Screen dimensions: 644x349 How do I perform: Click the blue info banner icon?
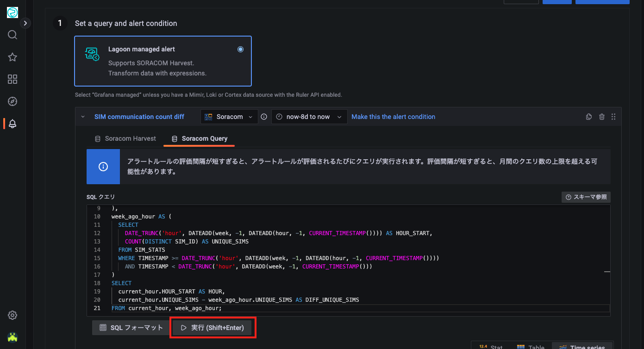(103, 167)
